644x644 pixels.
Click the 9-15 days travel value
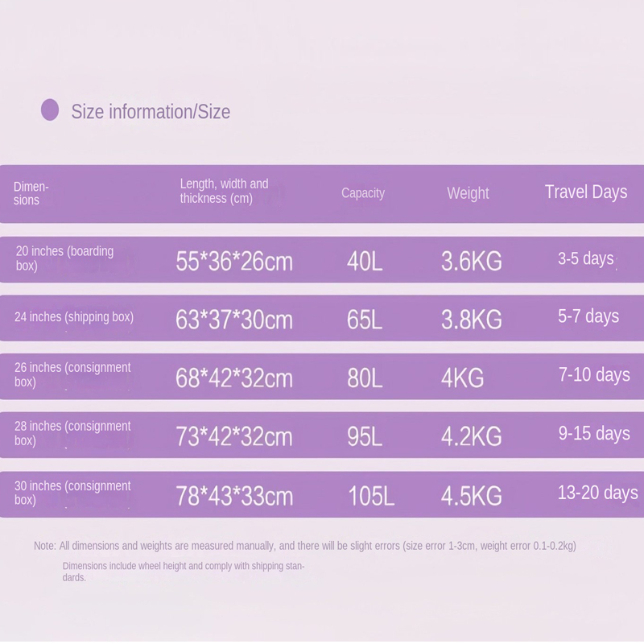coord(594,433)
